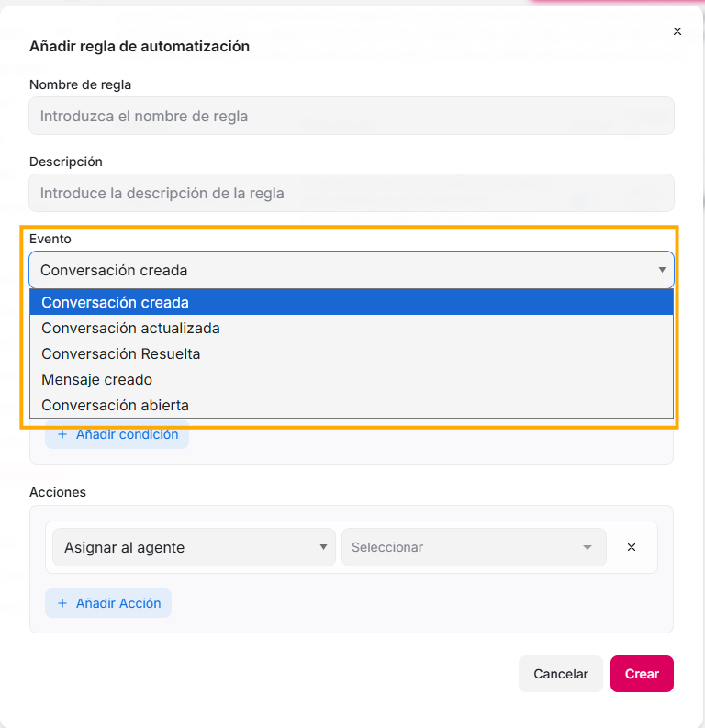Close the automation rule dialog

(x=677, y=31)
